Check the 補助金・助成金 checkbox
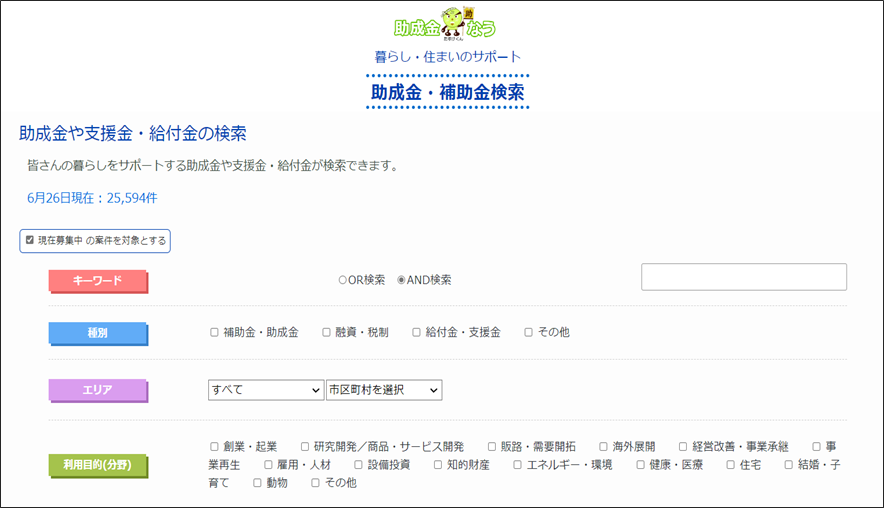The image size is (884, 508). [x=214, y=332]
